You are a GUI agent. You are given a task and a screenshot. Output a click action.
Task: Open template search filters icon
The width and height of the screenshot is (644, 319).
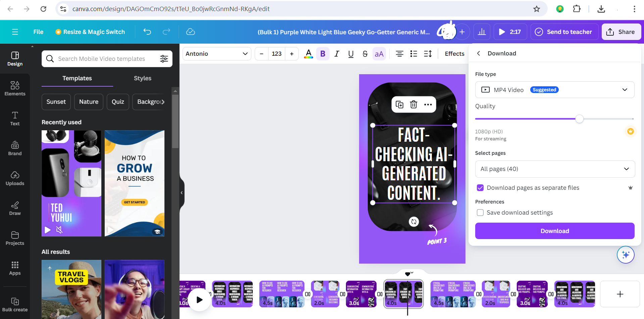[164, 59]
